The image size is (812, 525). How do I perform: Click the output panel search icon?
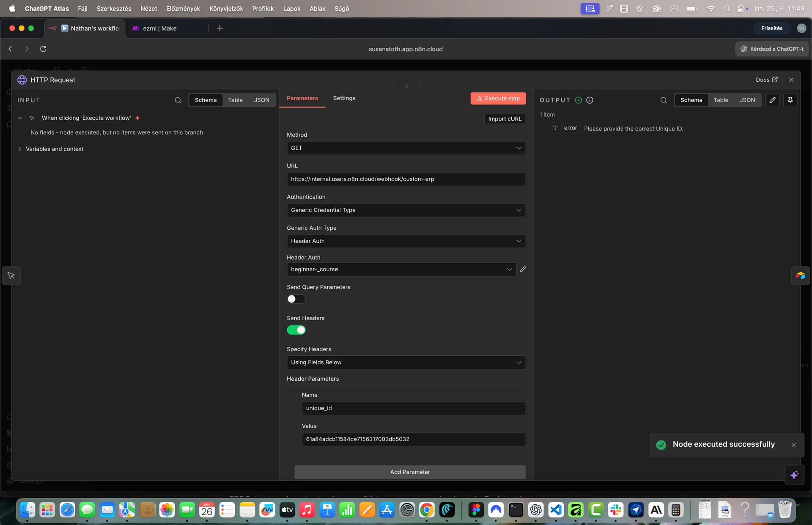(664, 100)
